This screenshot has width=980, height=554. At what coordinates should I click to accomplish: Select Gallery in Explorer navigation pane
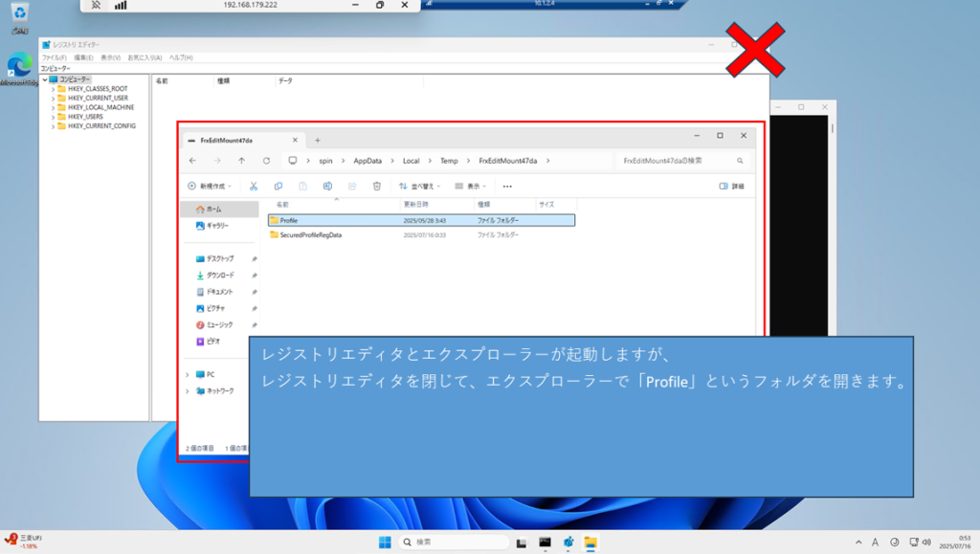click(219, 226)
